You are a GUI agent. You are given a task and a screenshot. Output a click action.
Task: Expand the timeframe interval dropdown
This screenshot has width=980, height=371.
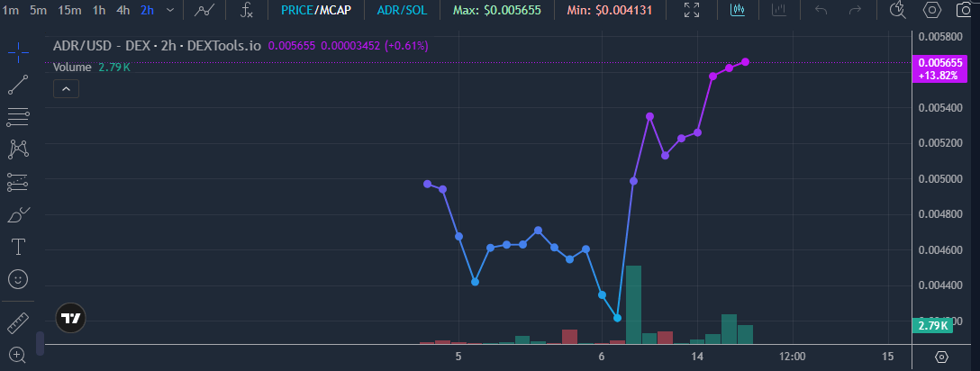pos(170,10)
